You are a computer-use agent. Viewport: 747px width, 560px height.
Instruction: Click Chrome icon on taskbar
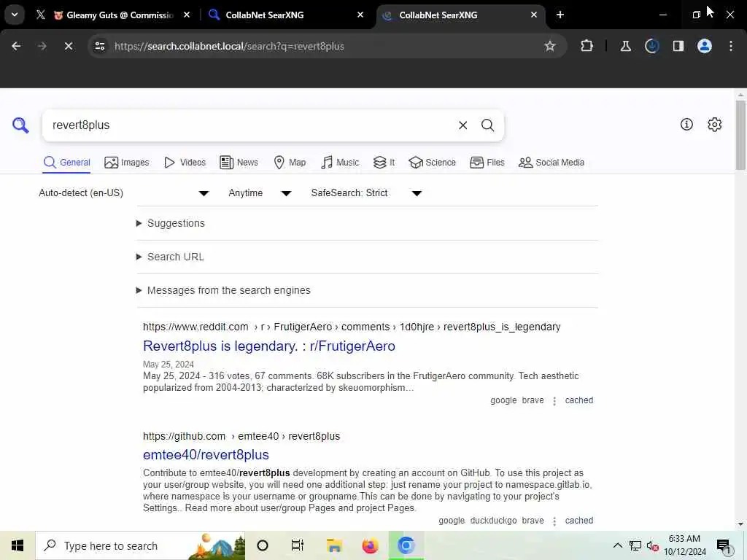click(406, 545)
